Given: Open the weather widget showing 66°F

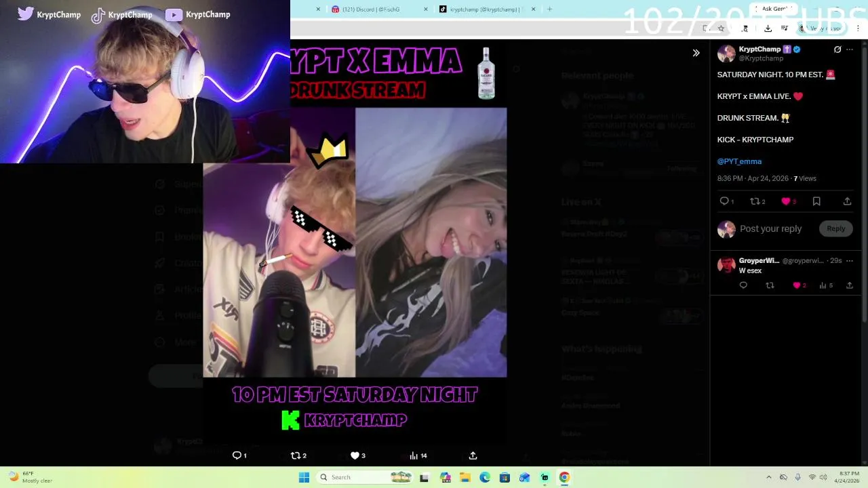Looking at the screenshot, I should pyautogui.click(x=30, y=477).
